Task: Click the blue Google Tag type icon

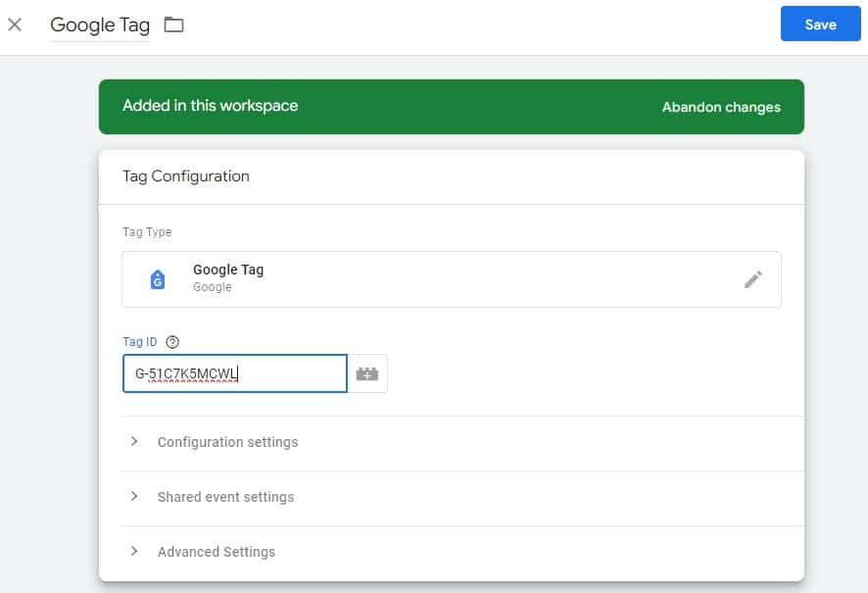Action: [158, 279]
